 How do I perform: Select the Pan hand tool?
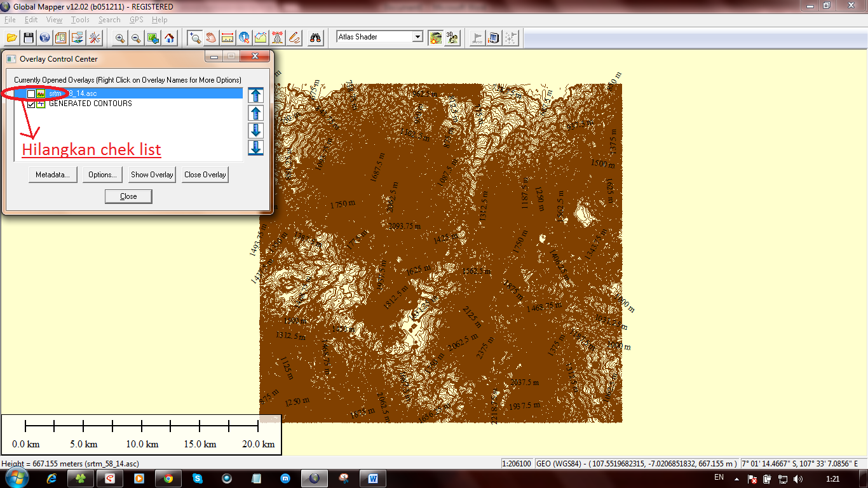pyautogui.click(x=211, y=38)
